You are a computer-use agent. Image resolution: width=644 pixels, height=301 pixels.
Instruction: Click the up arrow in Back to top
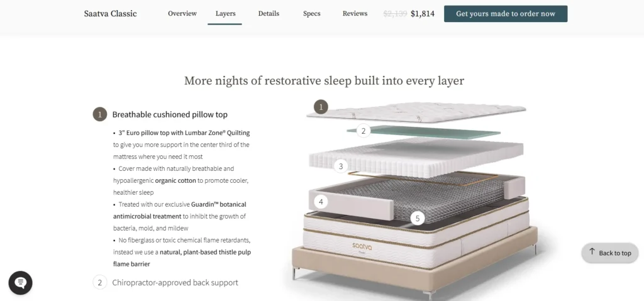tap(592, 252)
